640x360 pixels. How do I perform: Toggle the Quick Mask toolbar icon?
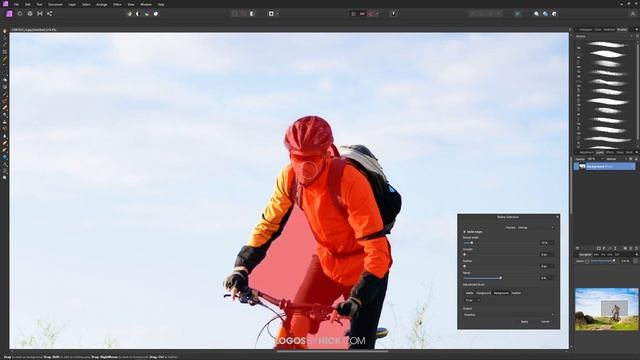tap(271, 13)
